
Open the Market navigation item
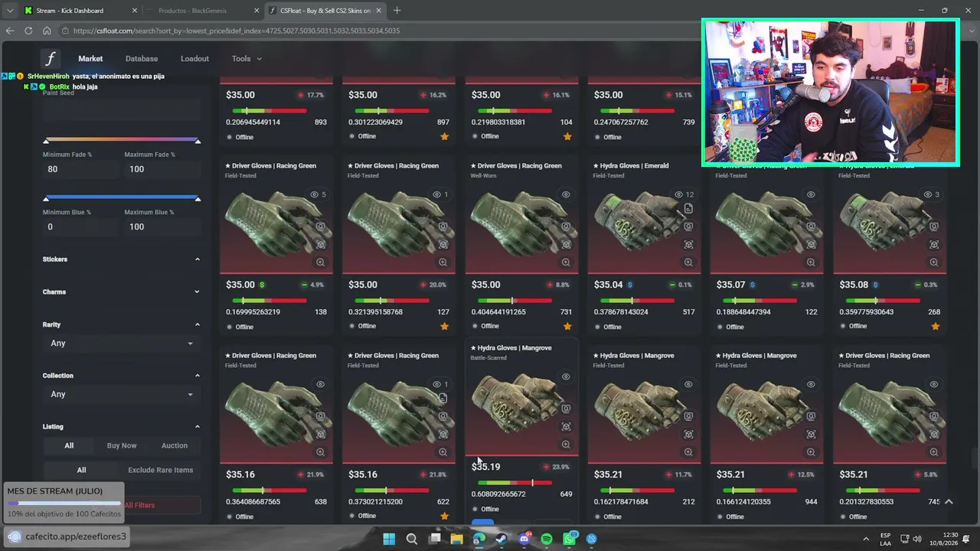(90, 59)
